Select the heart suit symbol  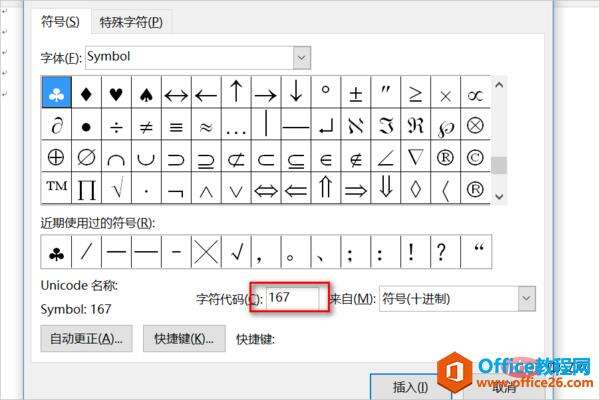116,93
